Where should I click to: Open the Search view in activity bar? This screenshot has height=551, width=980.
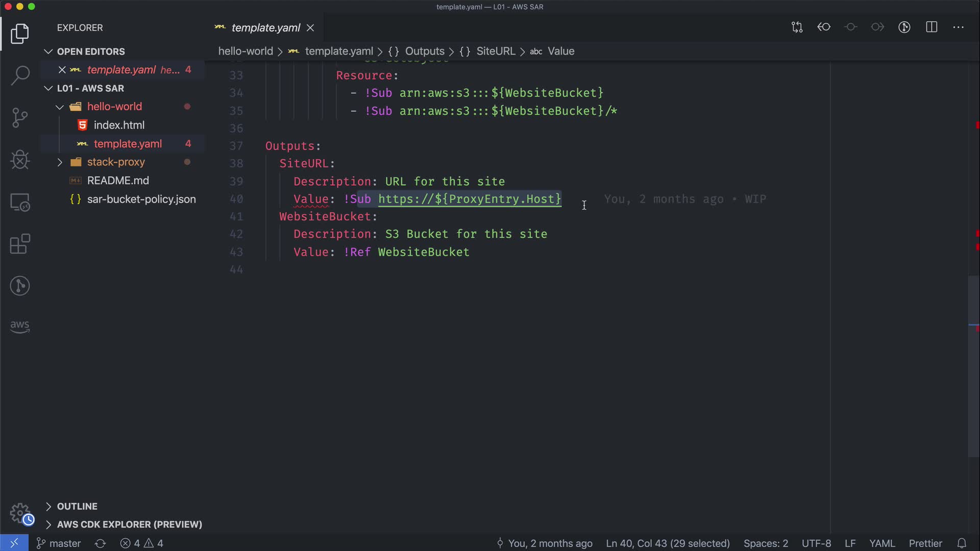tap(20, 76)
